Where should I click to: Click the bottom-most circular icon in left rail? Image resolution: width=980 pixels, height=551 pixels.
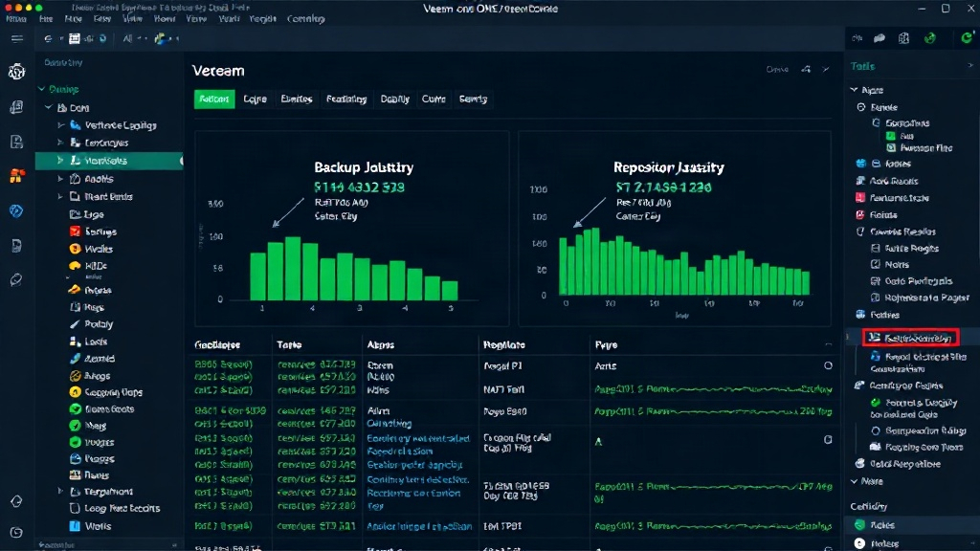tap(17, 532)
